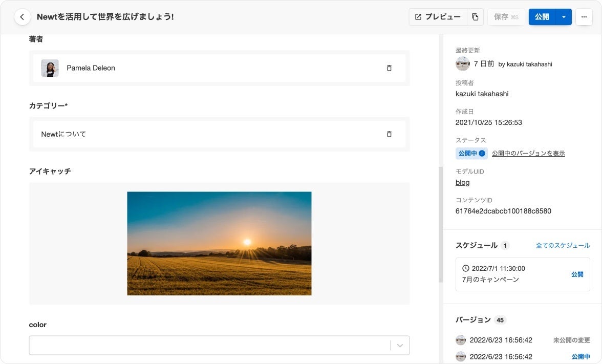Click the copy icon next to preview
Viewport: 602px width, 364px height.
pos(475,17)
